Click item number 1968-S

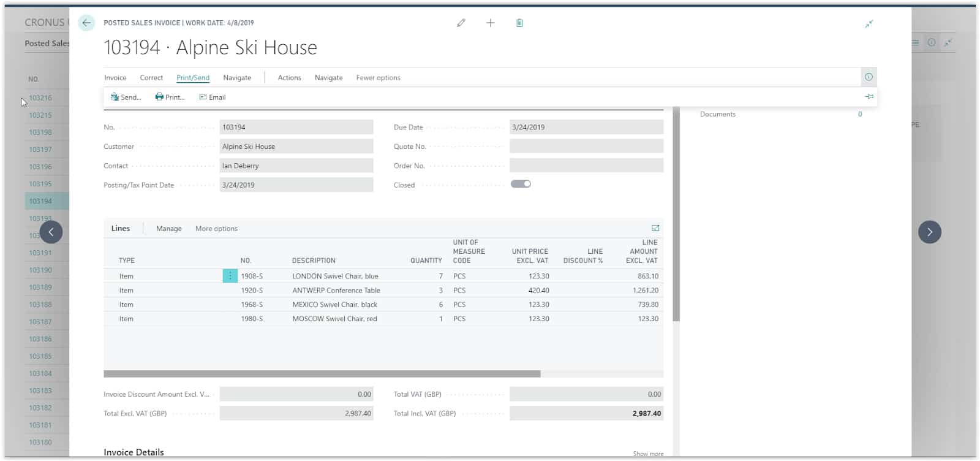pyautogui.click(x=252, y=305)
